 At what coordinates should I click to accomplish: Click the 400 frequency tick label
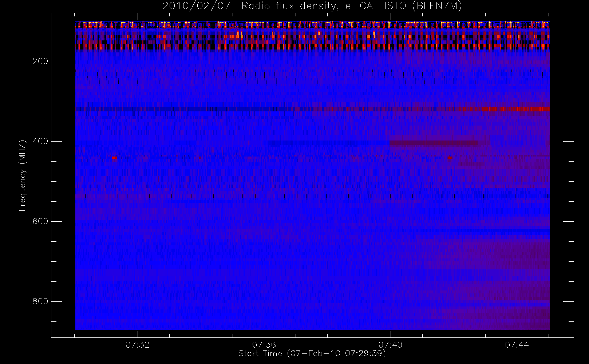pos(40,141)
